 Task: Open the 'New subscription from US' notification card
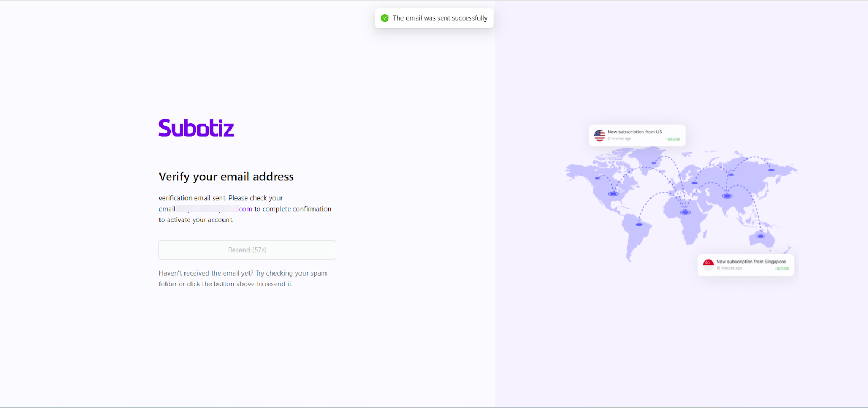(x=637, y=135)
